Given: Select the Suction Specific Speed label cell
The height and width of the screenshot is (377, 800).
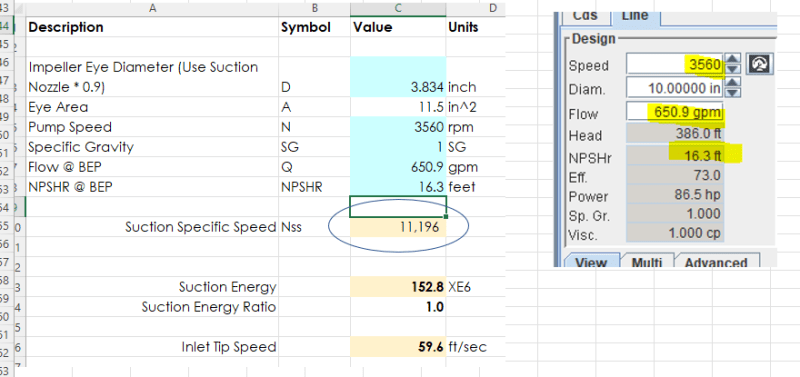Looking at the screenshot, I should click(x=152, y=227).
